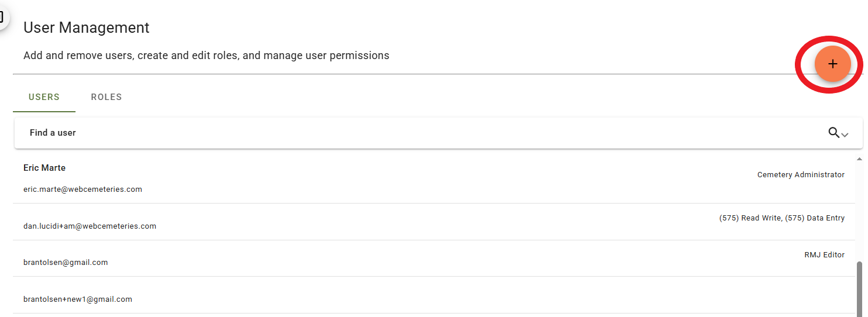The width and height of the screenshot is (868, 317).
Task: Click the (575) Read Write role text
Action: click(x=750, y=218)
